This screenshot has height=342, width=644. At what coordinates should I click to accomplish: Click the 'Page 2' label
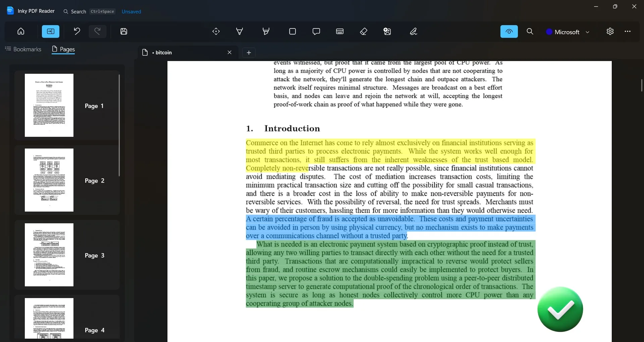pos(95,181)
